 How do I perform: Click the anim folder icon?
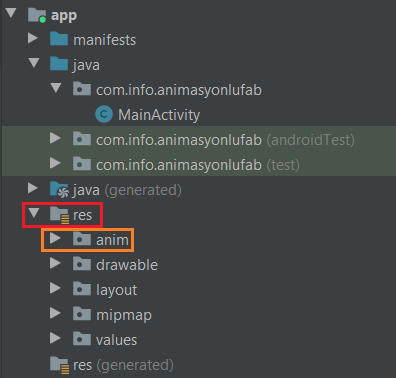point(82,239)
